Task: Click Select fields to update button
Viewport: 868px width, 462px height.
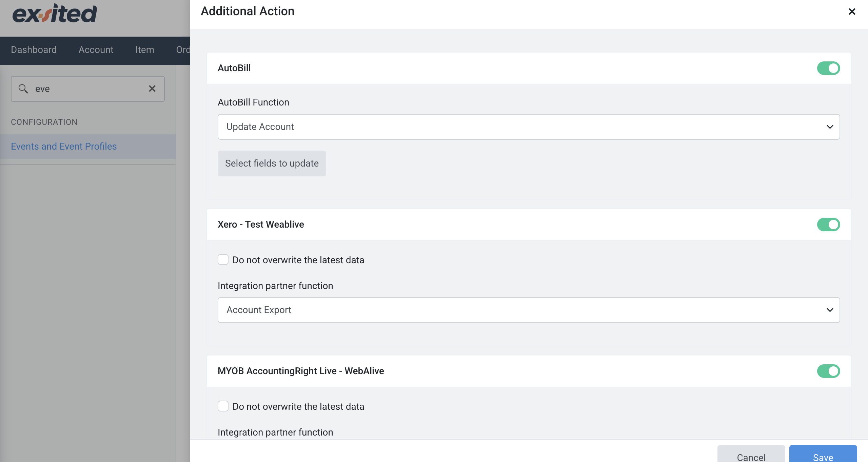Action: point(272,163)
